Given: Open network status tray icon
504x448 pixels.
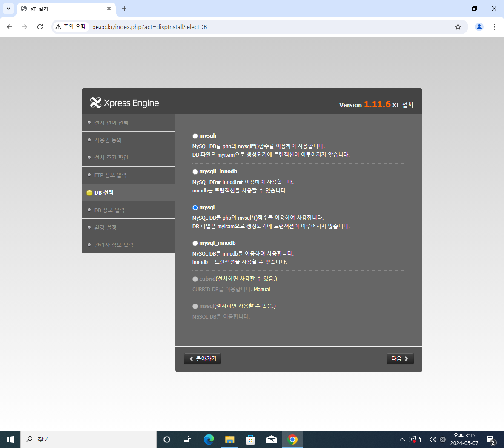Looking at the screenshot, I should [423, 439].
